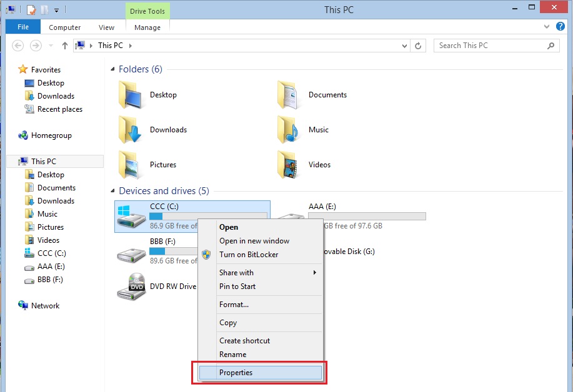Open Videos under This PC in sidebar
Viewport: 573px width, 392px height.
pyautogui.click(x=48, y=240)
